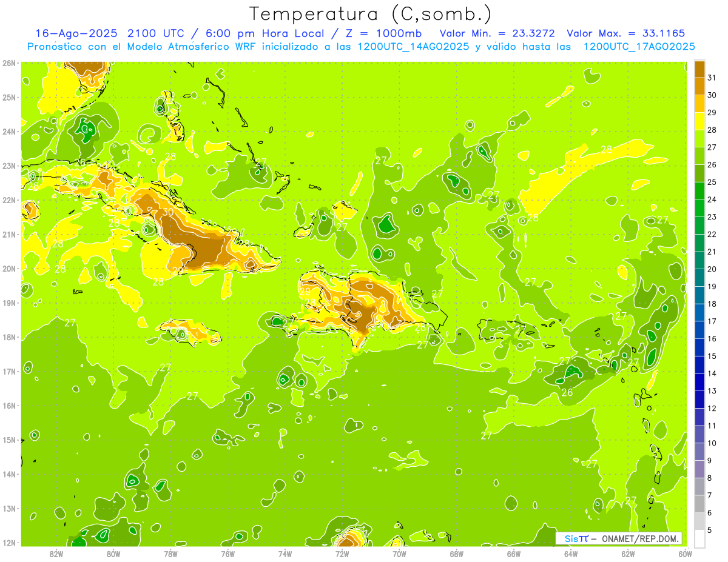Click the colorbar label '20'
Screen dimensions: 728x562
click(712, 269)
